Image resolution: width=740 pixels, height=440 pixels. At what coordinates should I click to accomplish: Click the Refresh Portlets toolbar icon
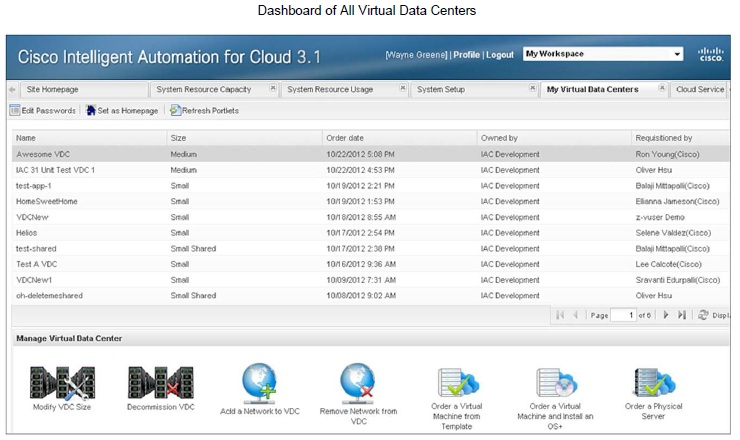coord(204,110)
